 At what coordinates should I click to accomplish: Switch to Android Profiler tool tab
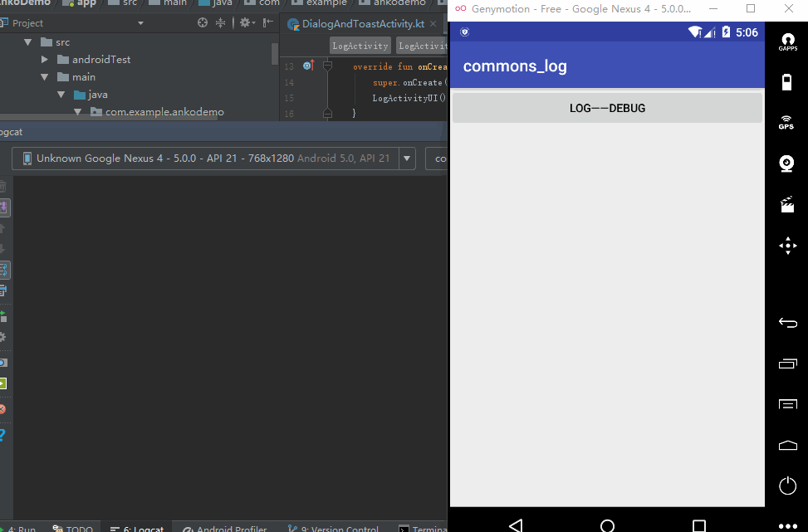226,529
